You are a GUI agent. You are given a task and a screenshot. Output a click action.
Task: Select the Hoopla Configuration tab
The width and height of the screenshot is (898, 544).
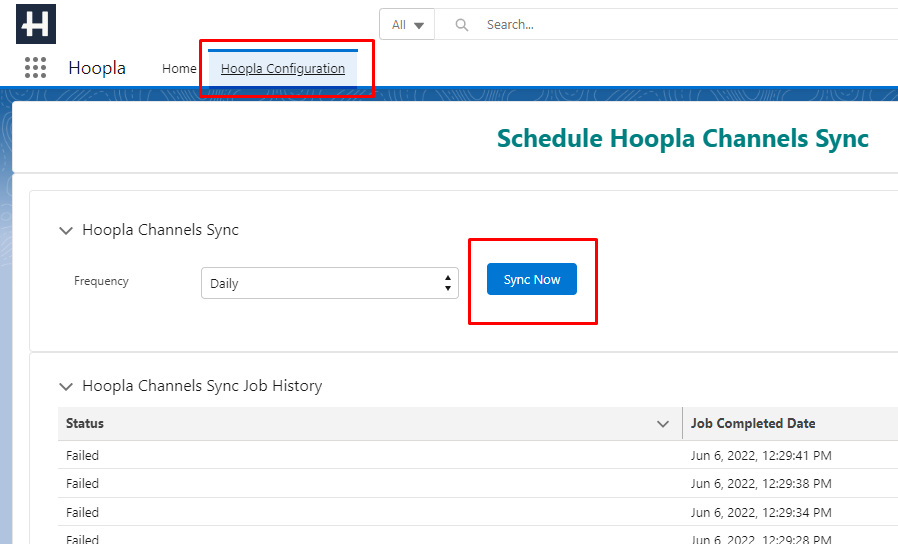click(283, 69)
